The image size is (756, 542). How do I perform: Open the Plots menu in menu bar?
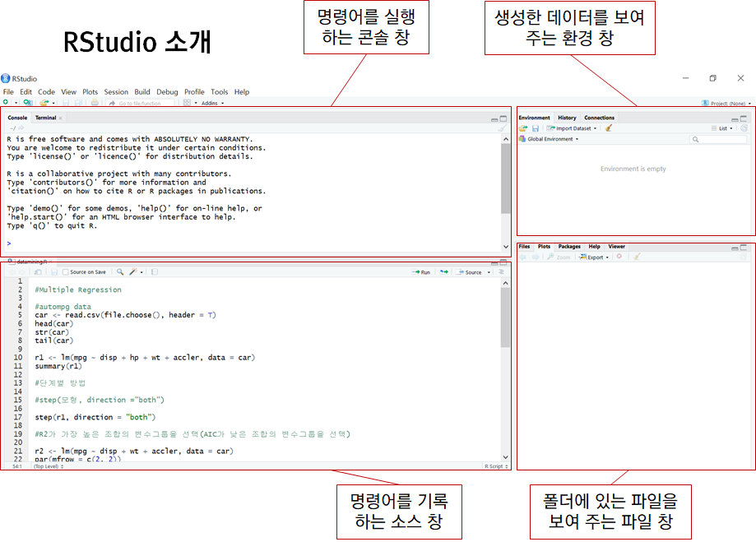(90, 91)
